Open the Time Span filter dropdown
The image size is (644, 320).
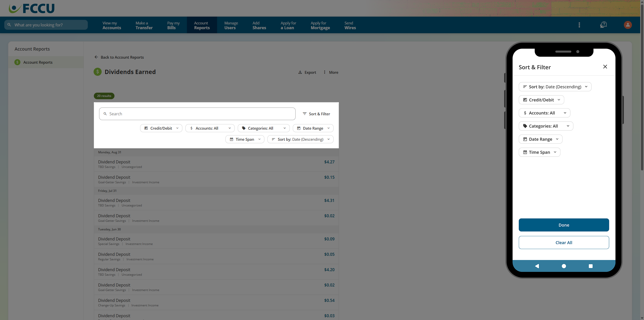coord(245,139)
